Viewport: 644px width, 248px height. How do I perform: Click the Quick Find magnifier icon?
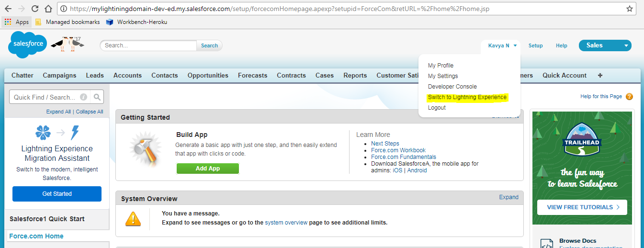[x=97, y=97]
